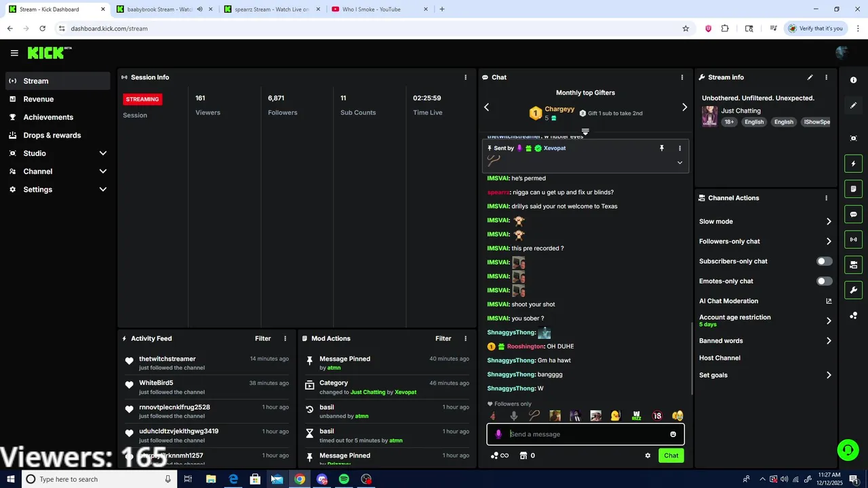This screenshot has height=488, width=868.
Task: Insert the W RIZZ emote
Action: pos(636,416)
